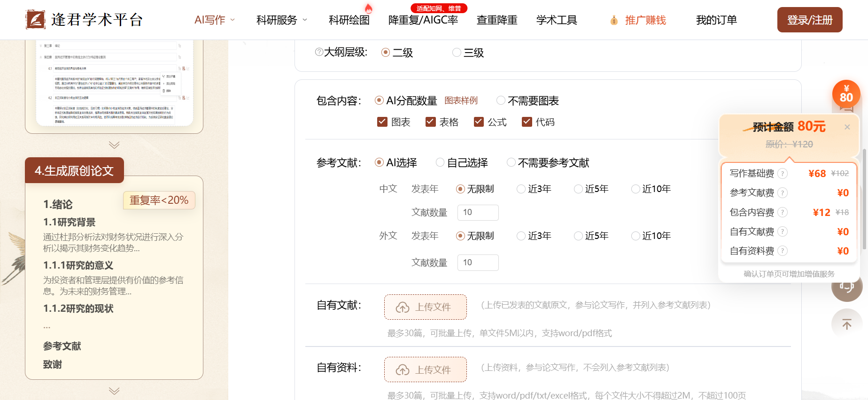Click the 登录/注册 button
The height and width of the screenshot is (400, 868).
[x=810, y=20]
